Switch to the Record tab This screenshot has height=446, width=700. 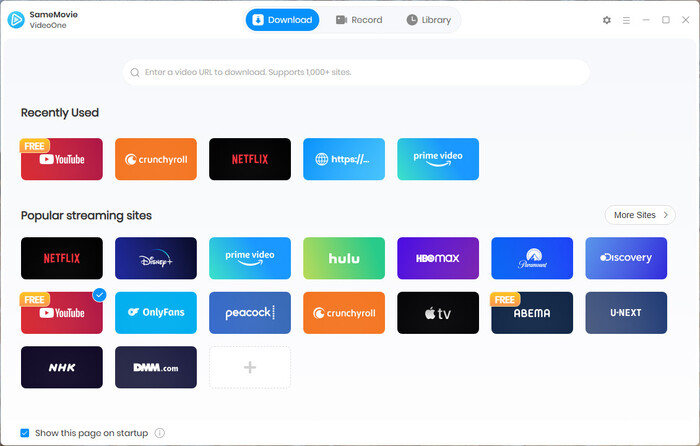coord(359,20)
